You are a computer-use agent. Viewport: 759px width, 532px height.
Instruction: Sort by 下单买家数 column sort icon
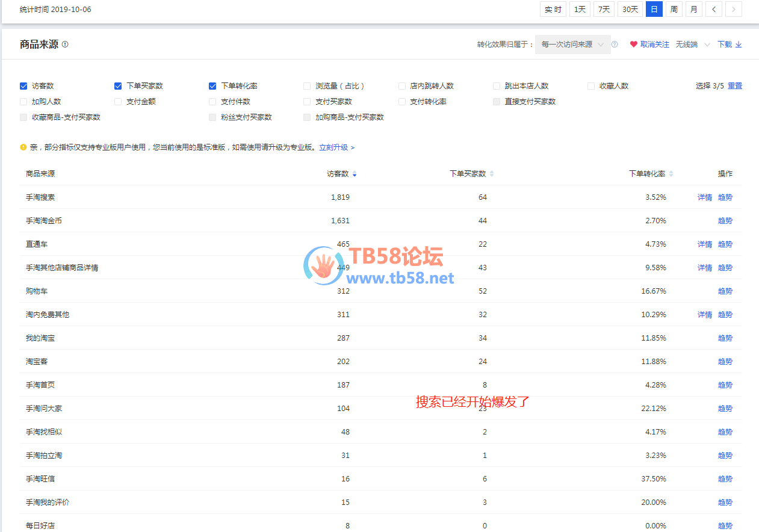(x=492, y=174)
